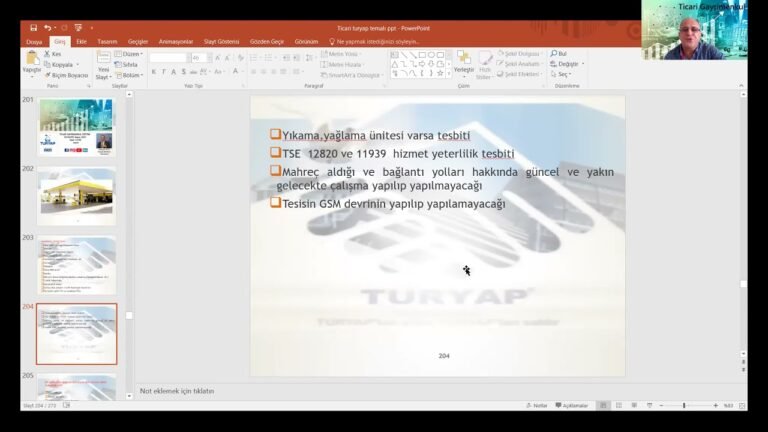The image size is (768, 432).
Task: Click the Font color A button
Action: click(236, 72)
